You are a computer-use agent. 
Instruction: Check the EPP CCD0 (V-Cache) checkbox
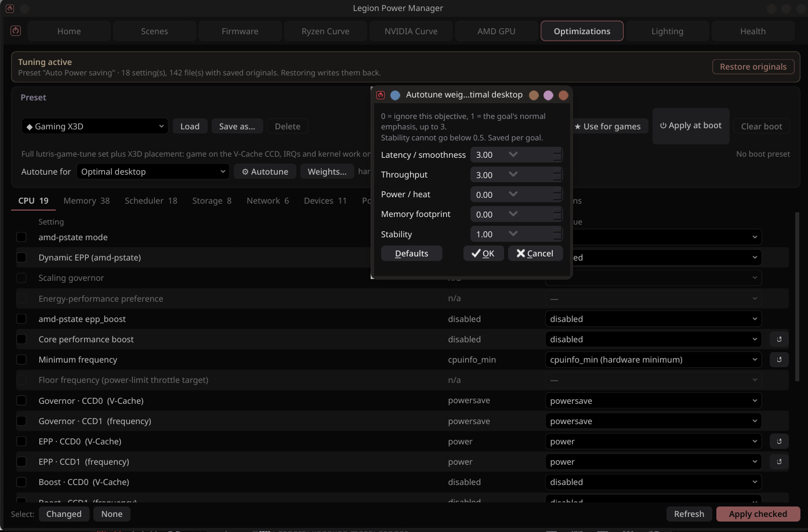pyautogui.click(x=21, y=441)
